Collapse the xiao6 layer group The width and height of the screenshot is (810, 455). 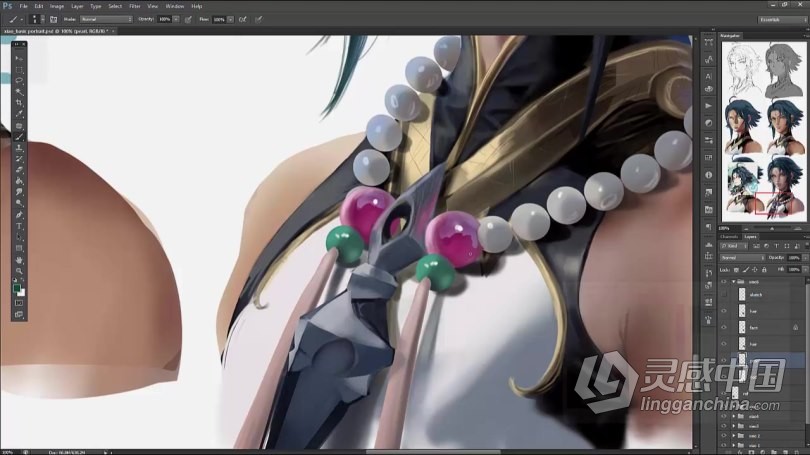(734, 282)
